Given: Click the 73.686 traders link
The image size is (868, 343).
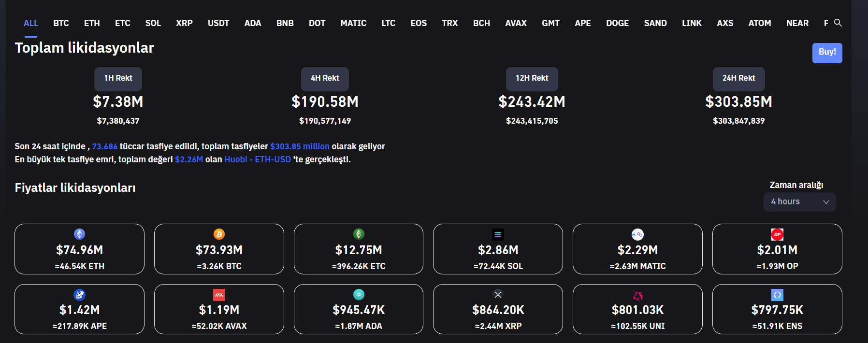Looking at the screenshot, I should click(x=104, y=146).
